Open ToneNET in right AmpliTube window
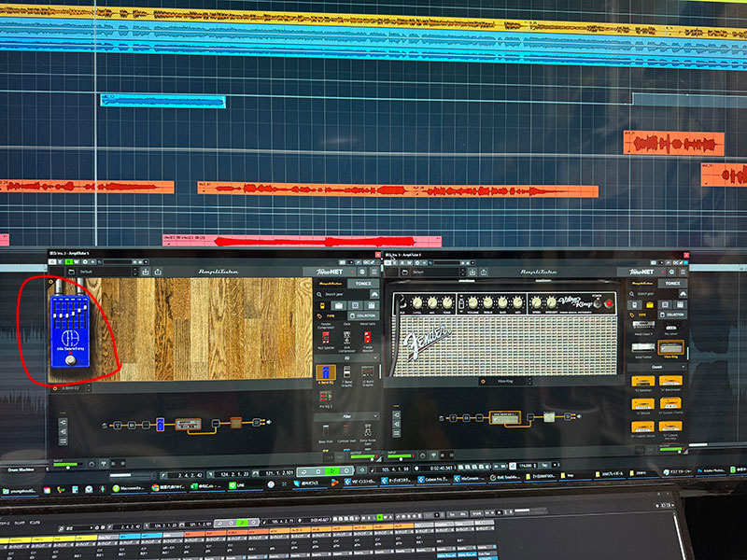The image size is (747, 560). [x=641, y=272]
